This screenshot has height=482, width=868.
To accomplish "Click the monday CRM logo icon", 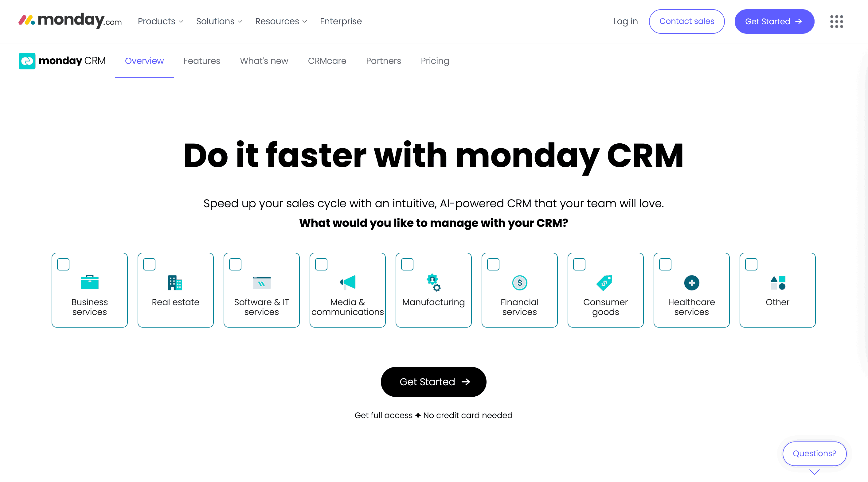I will coord(27,61).
